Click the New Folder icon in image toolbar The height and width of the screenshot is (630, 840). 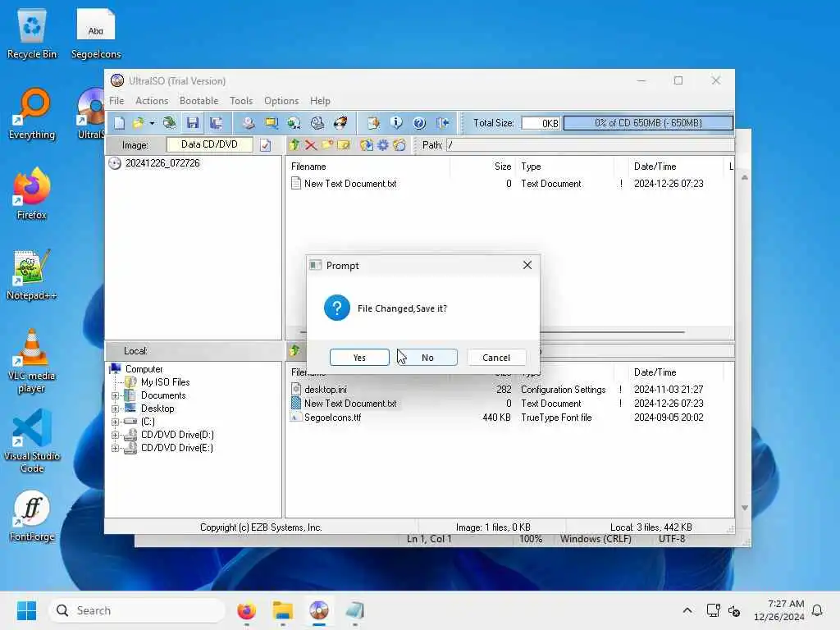click(326, 144)
